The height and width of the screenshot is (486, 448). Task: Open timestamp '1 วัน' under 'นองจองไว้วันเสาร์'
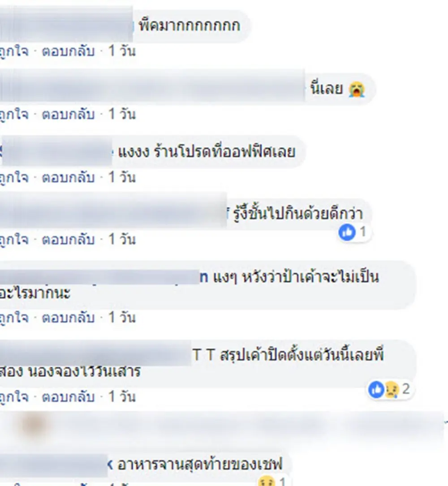[x=122, y=397]
